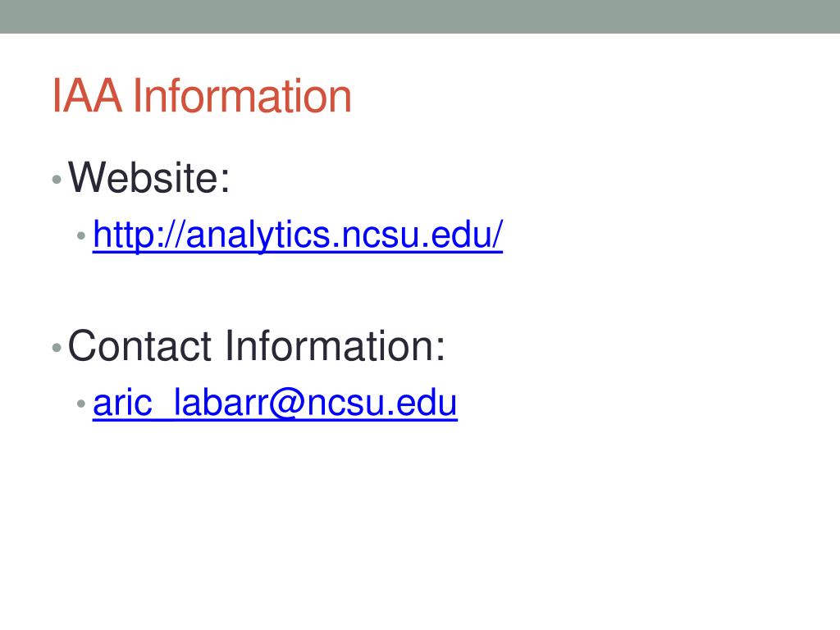Click the word Contact in the heading
The width and height of the screenshot is (840, 630).
coord(139,346)
